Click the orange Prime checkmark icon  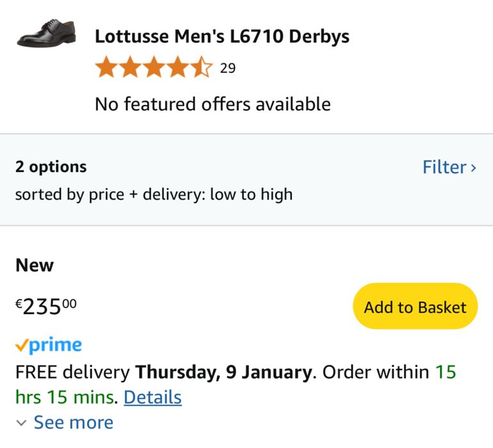[22, 346]
